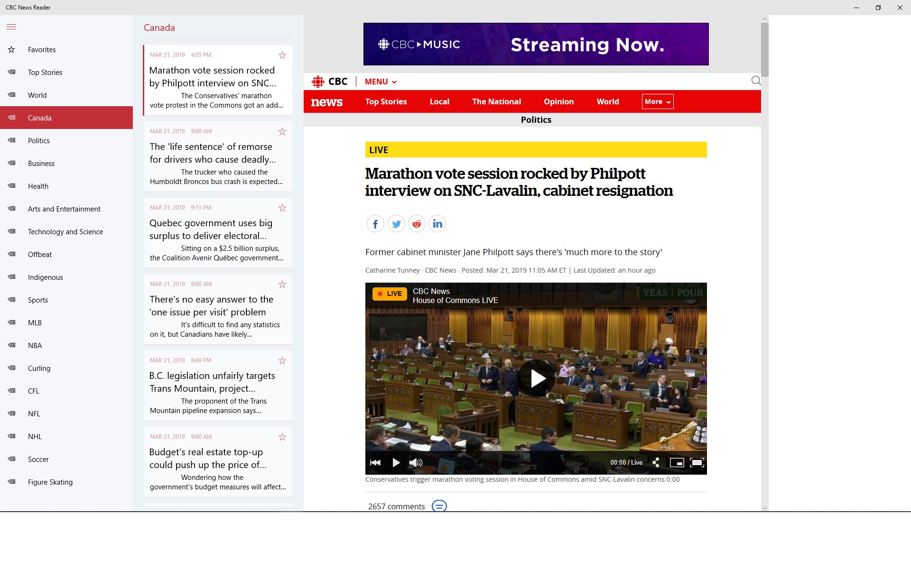This screenshot has height=588, width=911.
Task: Open the 'life sentence' of remorse article
Action: click(213, 153)
